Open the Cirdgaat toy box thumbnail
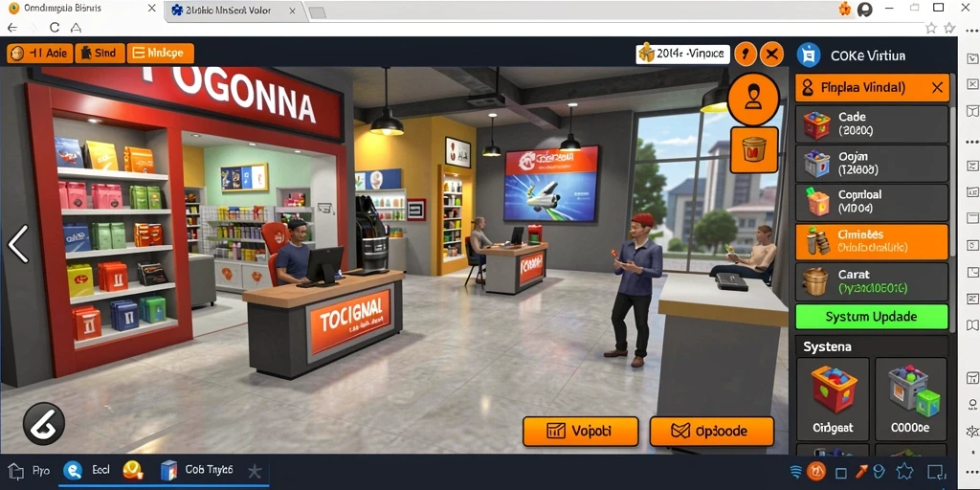Viewport: 980px width, 490px height. tap(834, 399)
